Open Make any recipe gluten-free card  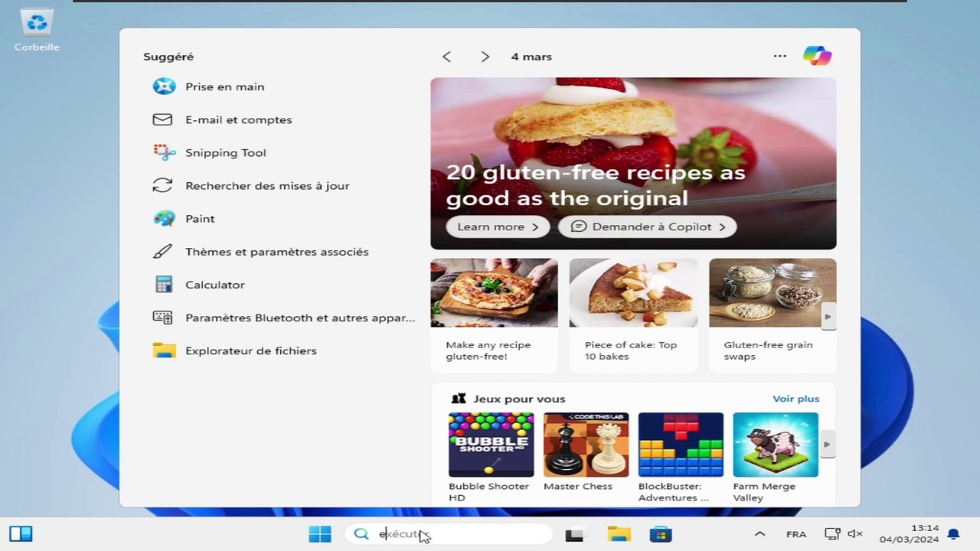tap(494, 315)
